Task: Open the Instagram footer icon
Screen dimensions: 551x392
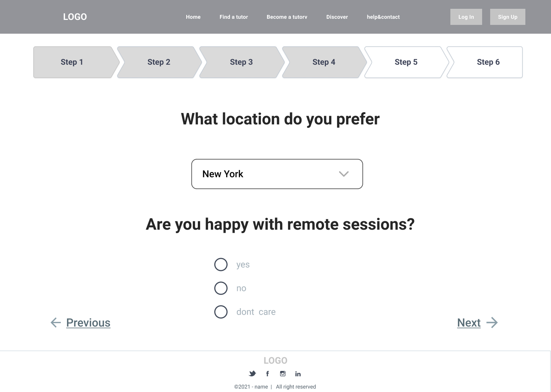Action: (283, 374)
